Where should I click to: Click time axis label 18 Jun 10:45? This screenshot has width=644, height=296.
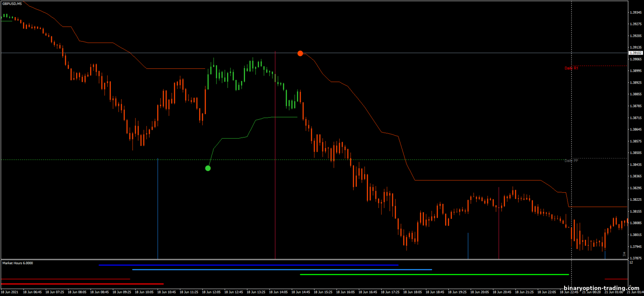click(x=167, y=292)
